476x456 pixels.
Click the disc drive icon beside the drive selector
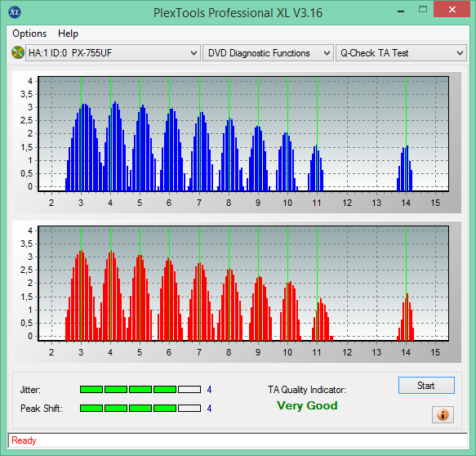tap(18, 52)
